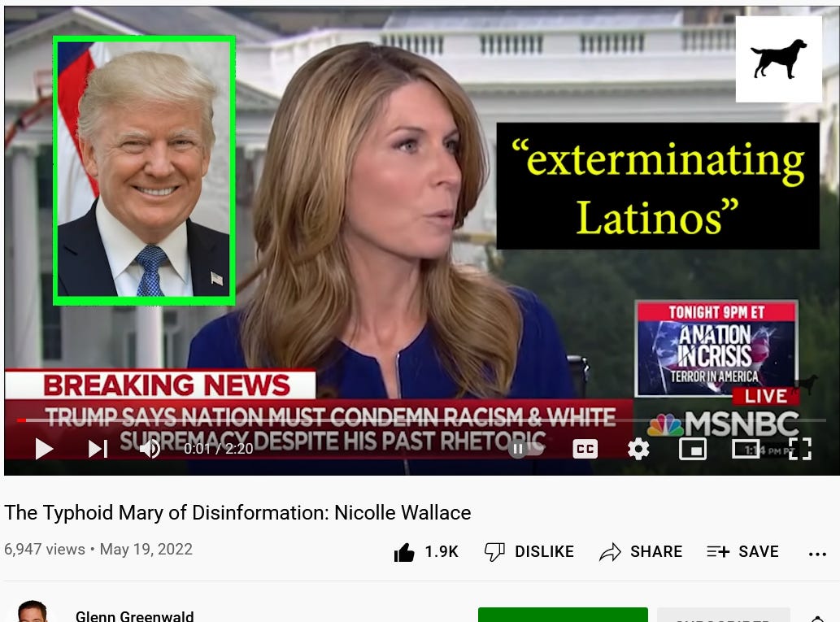
Task: Click the 0:01 / 2:20 time display
Action: 219,449
